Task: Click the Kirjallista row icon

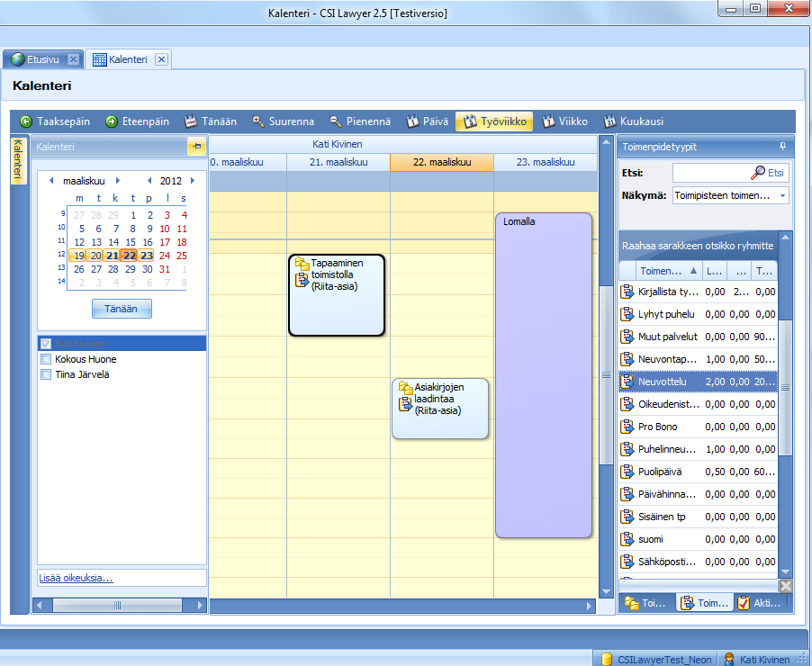Action: click(x=627, y=292)
